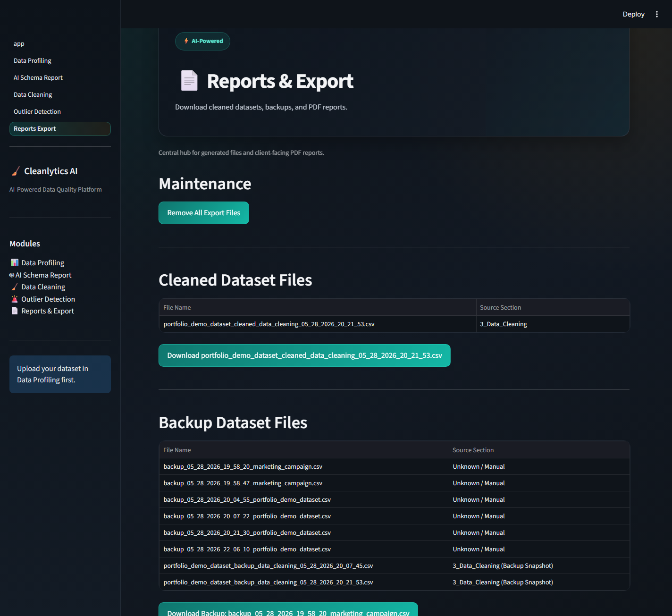Select backup_05_28_2026_19_58_20_marketing_campaign.csv row
This screenshot has width=672, height=616.
pos(394,466)
